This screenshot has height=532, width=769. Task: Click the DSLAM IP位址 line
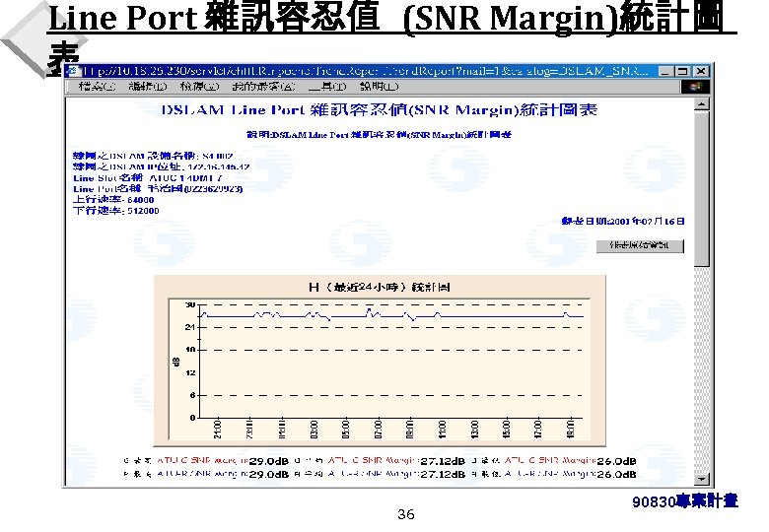(x=162, y=167)
